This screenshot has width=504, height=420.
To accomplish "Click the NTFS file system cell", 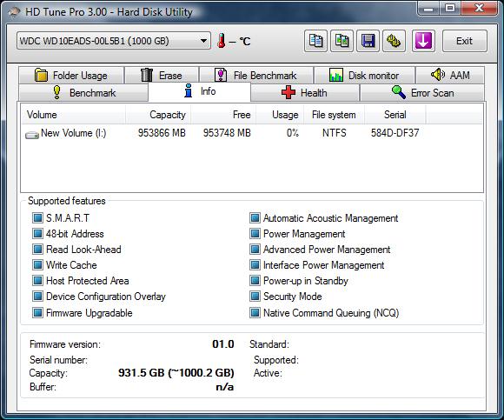I will click(335, 133).
